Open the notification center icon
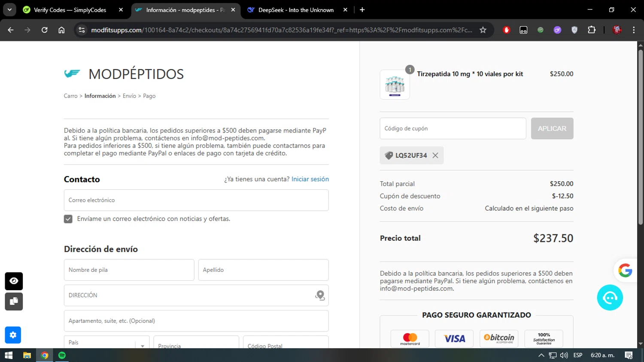The height and width of the screenshot is (362, 644). [629, 355]
